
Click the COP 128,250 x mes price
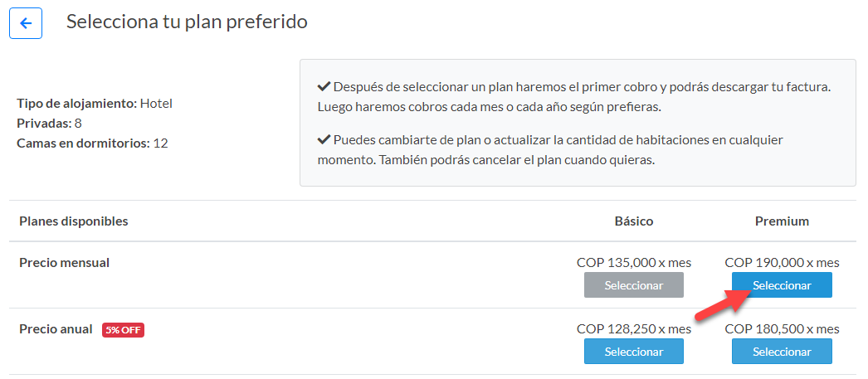634,329
